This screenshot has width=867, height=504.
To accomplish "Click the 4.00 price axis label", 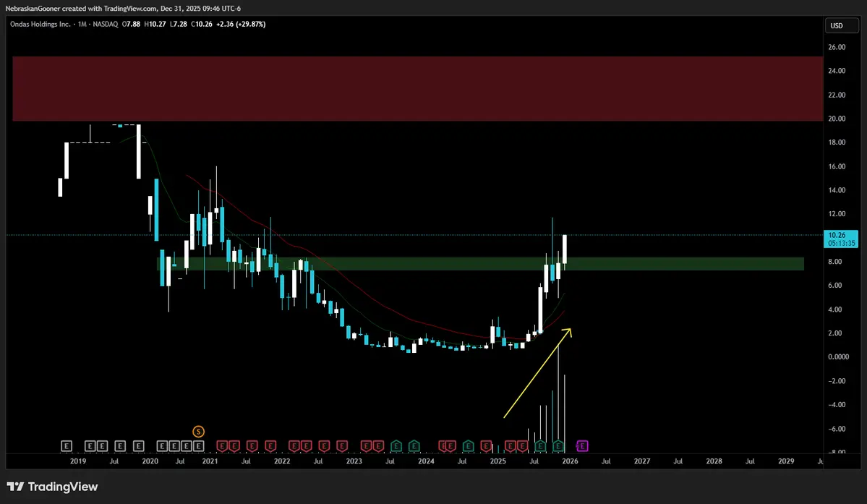I will [835, 309].
